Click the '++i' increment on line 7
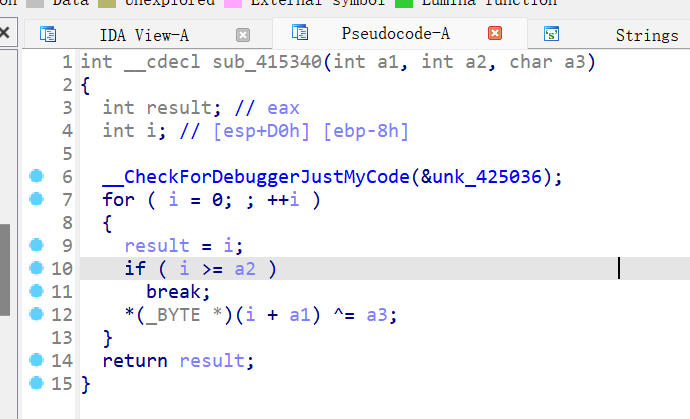The height and width of the screenshot is (419, 690). (x=283, y=200)
